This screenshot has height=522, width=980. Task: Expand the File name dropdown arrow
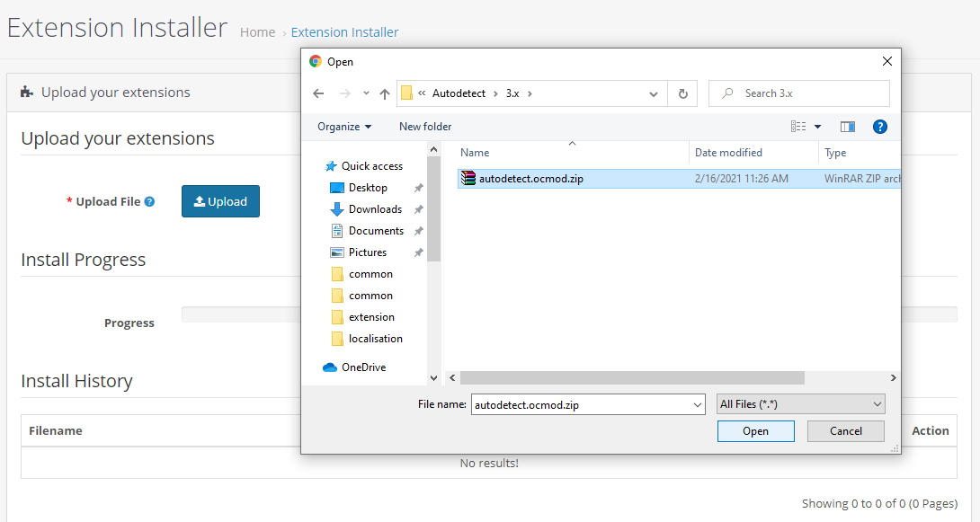[698, 404]
